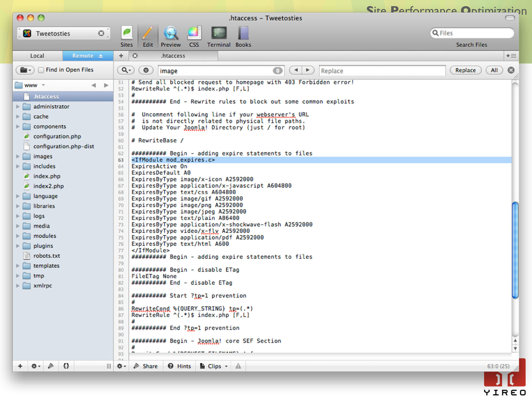Select index2.php file
The image size is (532, 399).
[x=63, y=186]
